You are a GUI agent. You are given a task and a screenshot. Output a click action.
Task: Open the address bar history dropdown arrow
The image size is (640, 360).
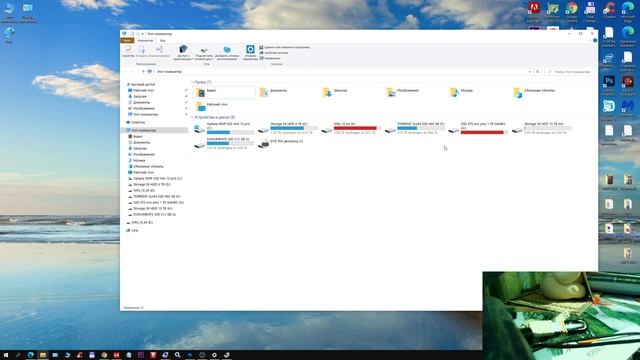click(530, 71)
